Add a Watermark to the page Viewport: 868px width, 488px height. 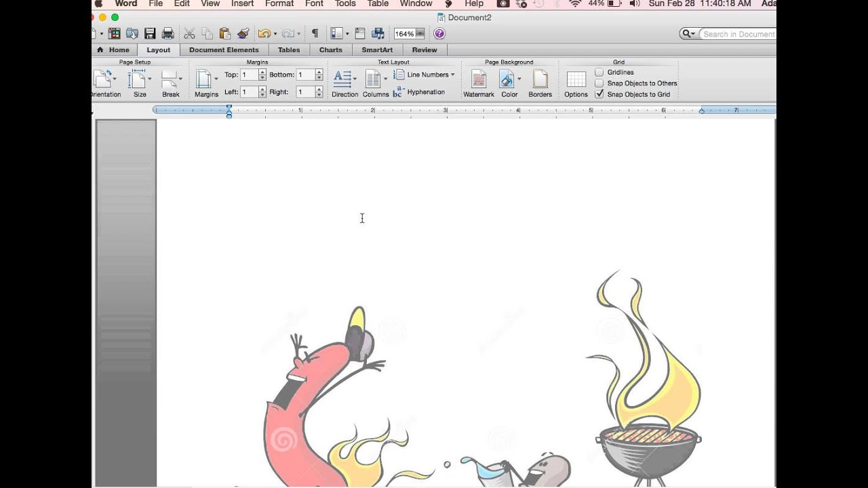click(x=479, y=83)
